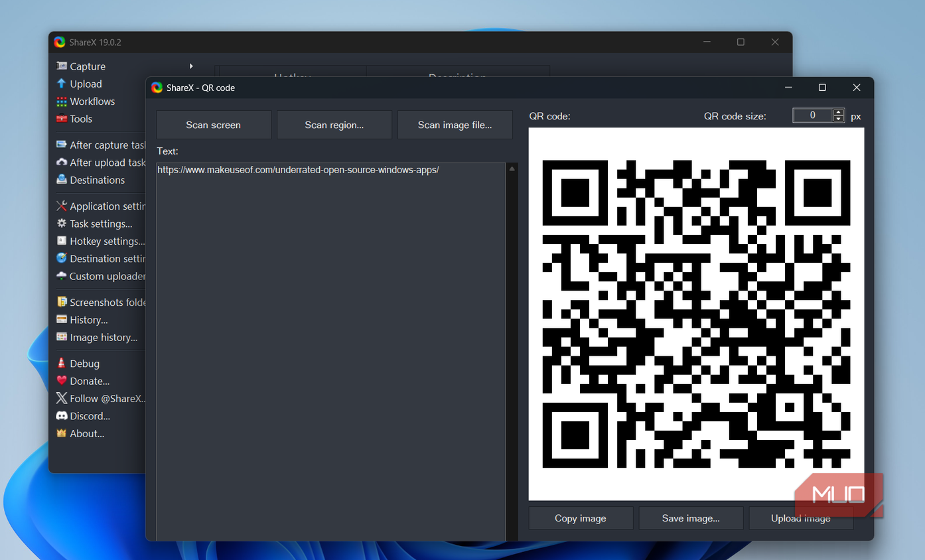
Task: Click the Donate heart icon
Action: coord(62,381)
